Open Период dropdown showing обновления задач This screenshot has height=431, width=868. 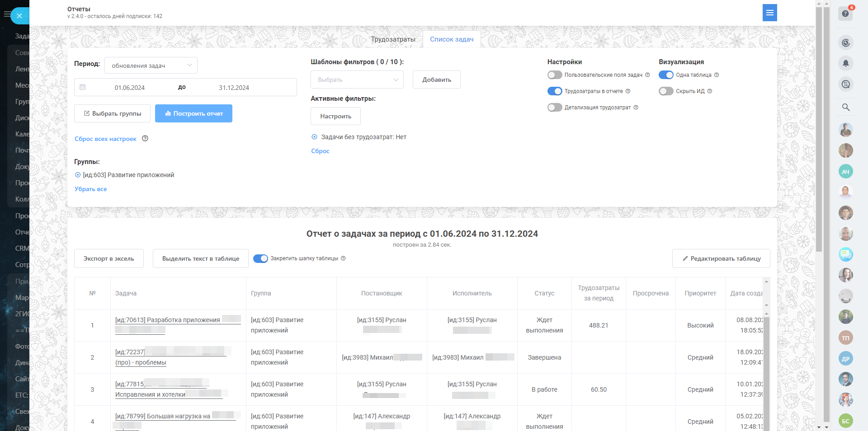151,66
